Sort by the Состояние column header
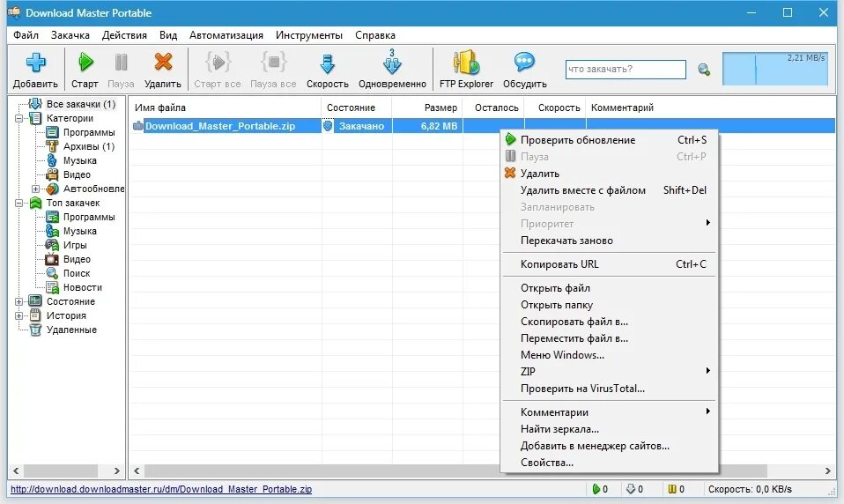 [356, 107]
